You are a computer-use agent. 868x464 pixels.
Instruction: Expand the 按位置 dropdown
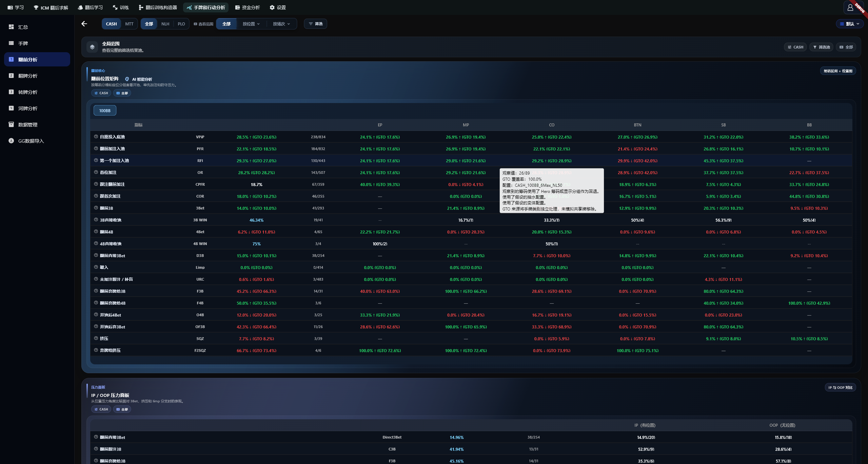(251, 24)
